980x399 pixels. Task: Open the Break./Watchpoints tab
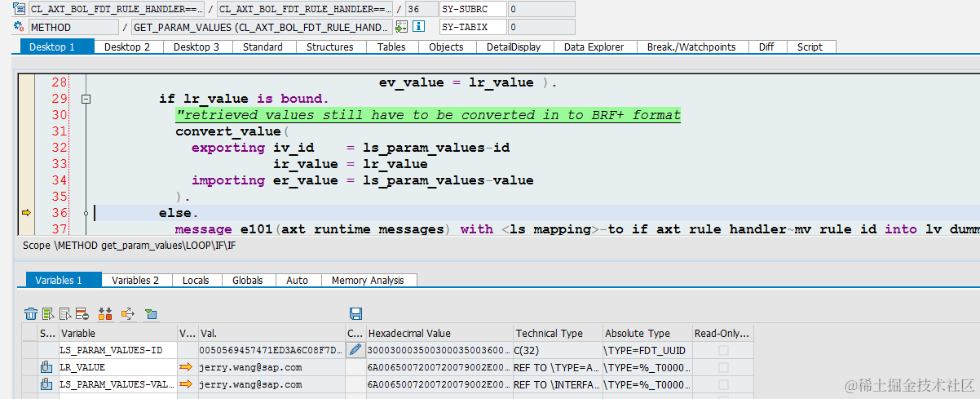(691, 47)
